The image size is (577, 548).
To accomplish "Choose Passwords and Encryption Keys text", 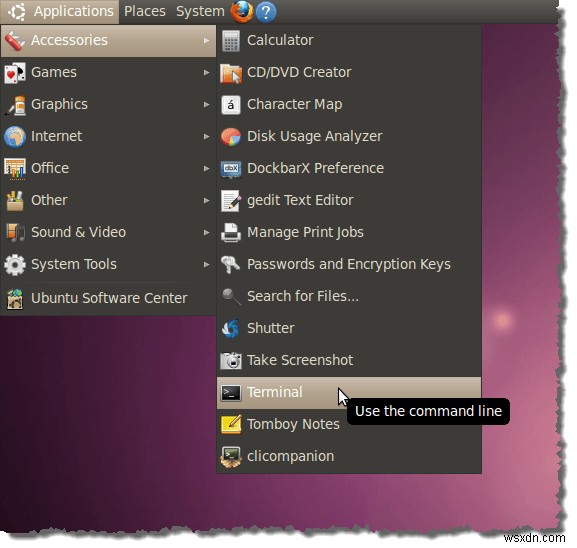I will [348, 265].
